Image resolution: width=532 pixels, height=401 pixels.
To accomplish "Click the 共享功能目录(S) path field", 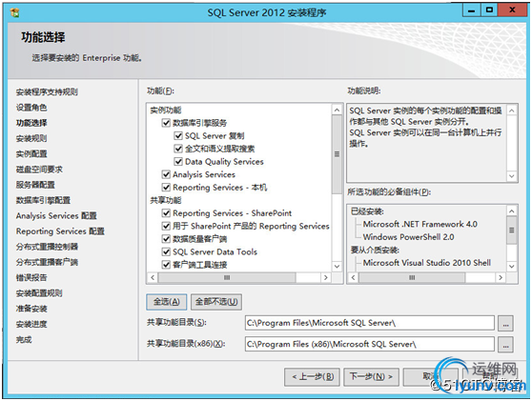I will coord(370,323).
